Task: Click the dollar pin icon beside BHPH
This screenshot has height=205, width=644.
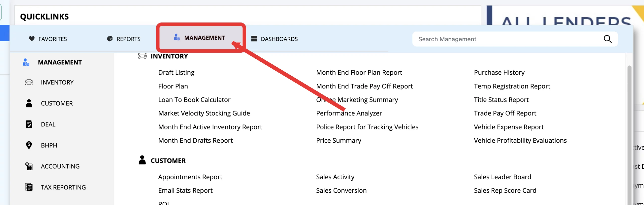Action: pyautogui.click(x=29, y=145)
